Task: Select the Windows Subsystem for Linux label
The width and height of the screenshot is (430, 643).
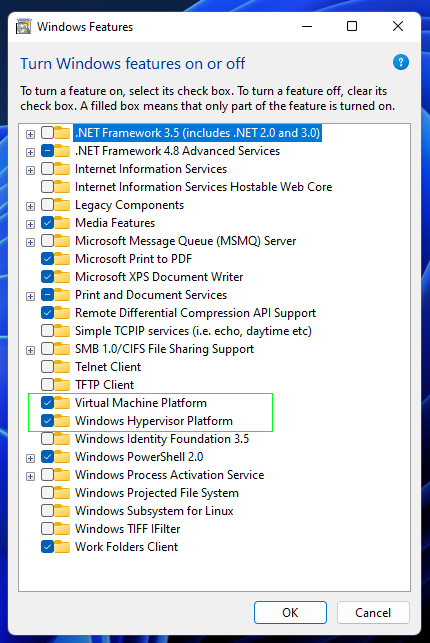Action: point(154,511)
